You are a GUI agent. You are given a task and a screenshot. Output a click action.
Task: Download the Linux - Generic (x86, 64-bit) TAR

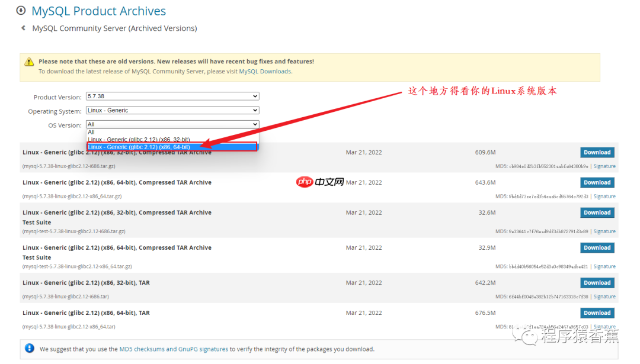[597, 313]
